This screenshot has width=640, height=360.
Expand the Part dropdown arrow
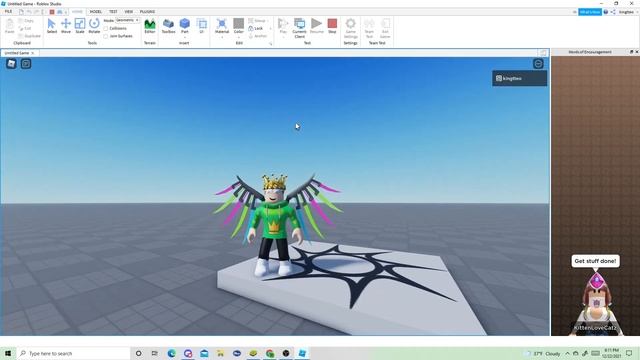coord(185,37)
